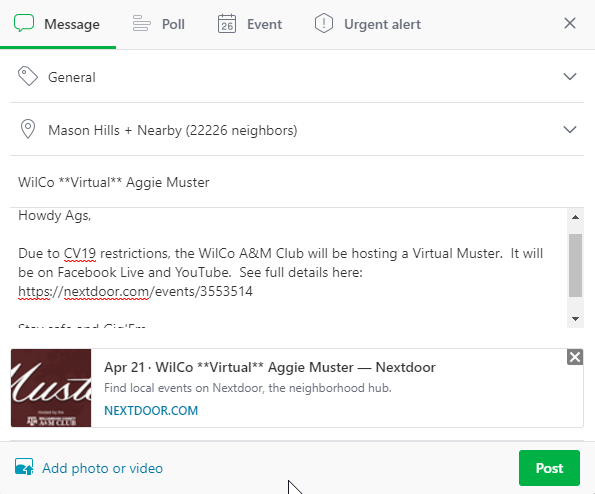Click the 'Howdy Ags,' greeting text

point(55,216)
